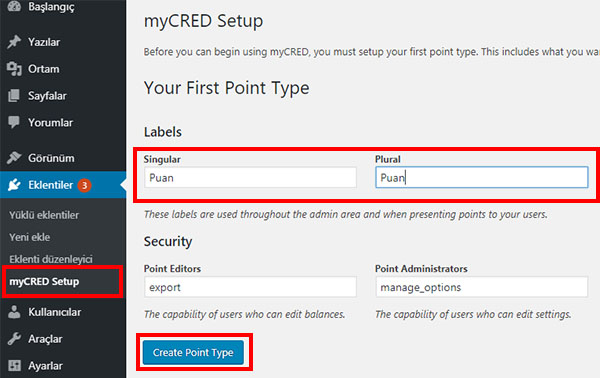
Task: Open Eklenti düzenleyici submenu item
Action: pyautogui.click(x=51, y=259)
